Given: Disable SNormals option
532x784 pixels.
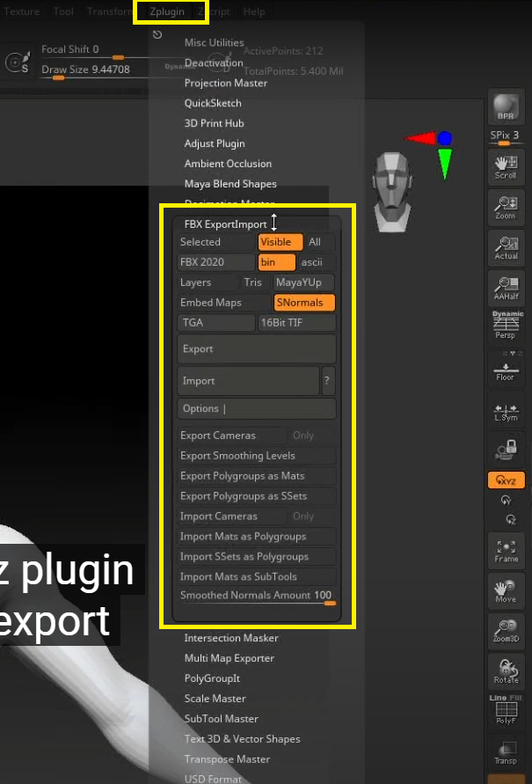Looking at the screenshot, I should [x=304, y=303].
